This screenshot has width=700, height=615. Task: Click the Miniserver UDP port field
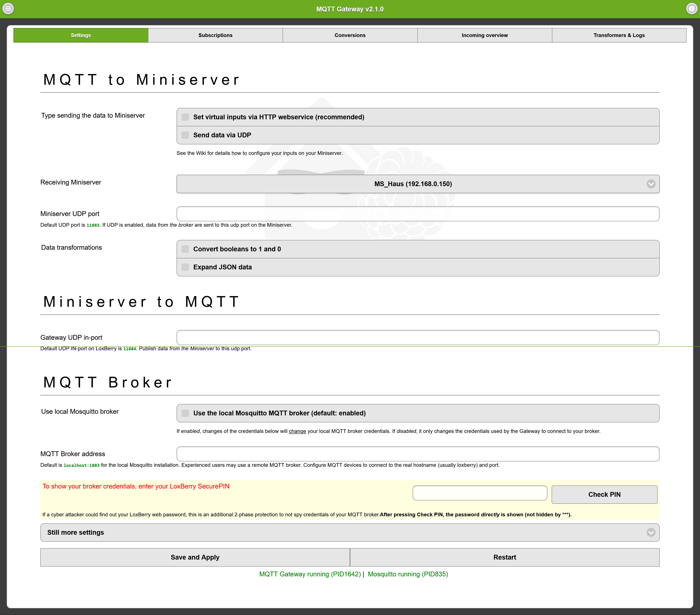[418, 214]
